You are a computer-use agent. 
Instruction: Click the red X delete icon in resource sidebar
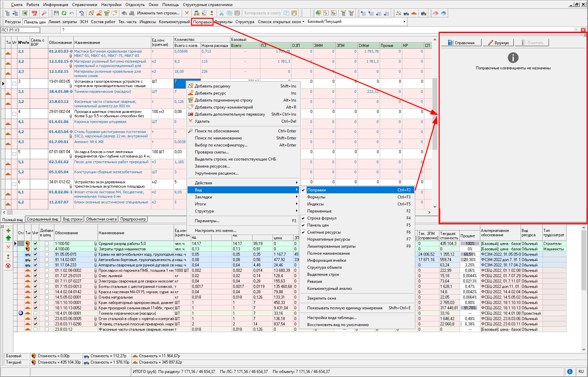pyautogui.click(x=8, y=247)
